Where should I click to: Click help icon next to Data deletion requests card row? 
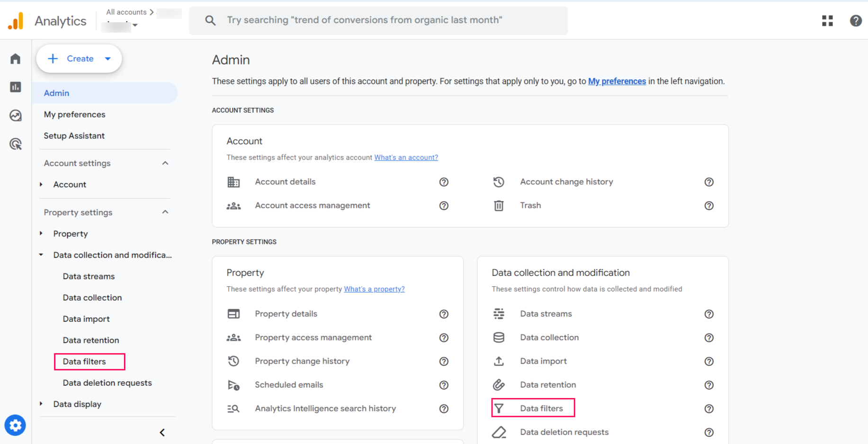709,433
